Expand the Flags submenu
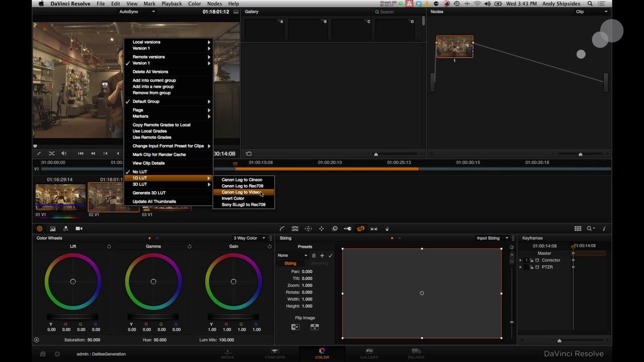This screenshot has height=362, width=644. [169, 110]
